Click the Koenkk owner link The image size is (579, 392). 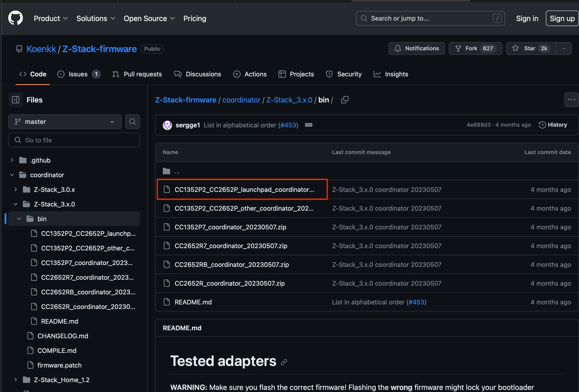pyautogui.click(x=41, y=49)
